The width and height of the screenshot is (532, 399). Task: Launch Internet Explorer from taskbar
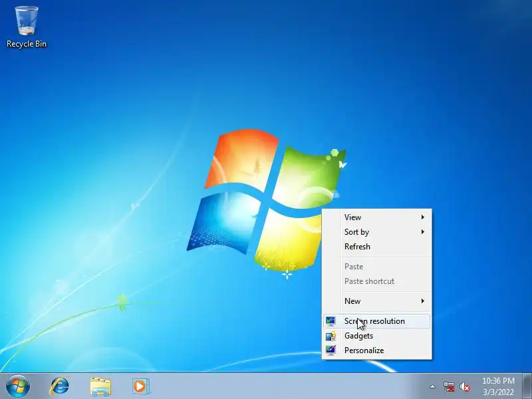click(x=60, y=386)
